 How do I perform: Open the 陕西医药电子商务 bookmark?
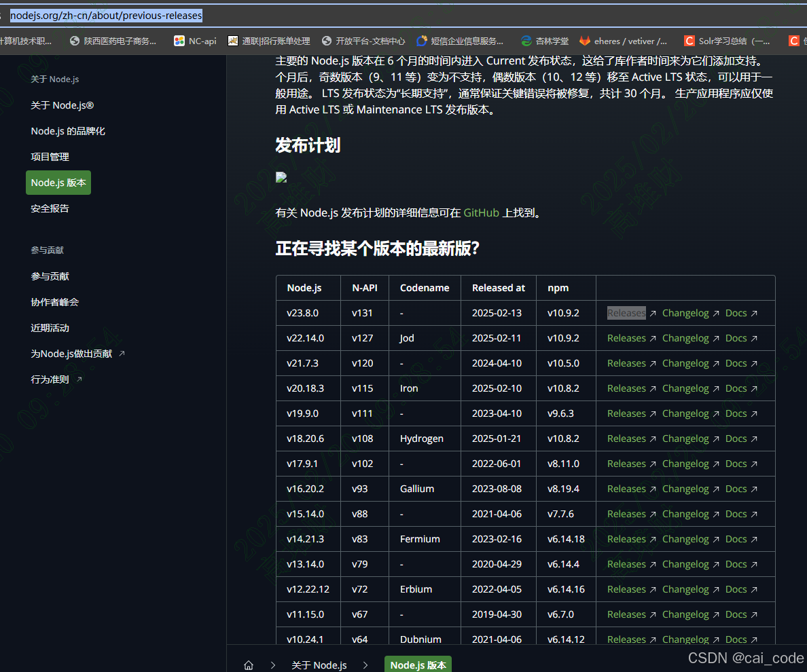tap(113, 41)
